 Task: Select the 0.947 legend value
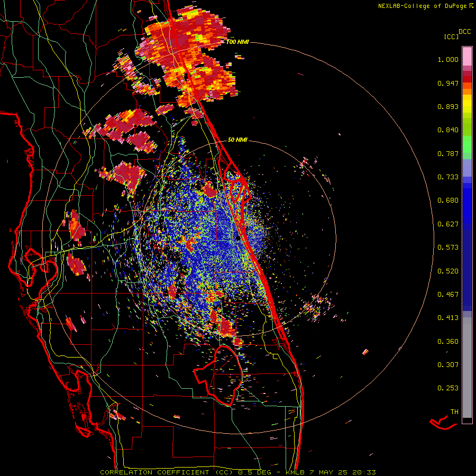pos(448,83)
